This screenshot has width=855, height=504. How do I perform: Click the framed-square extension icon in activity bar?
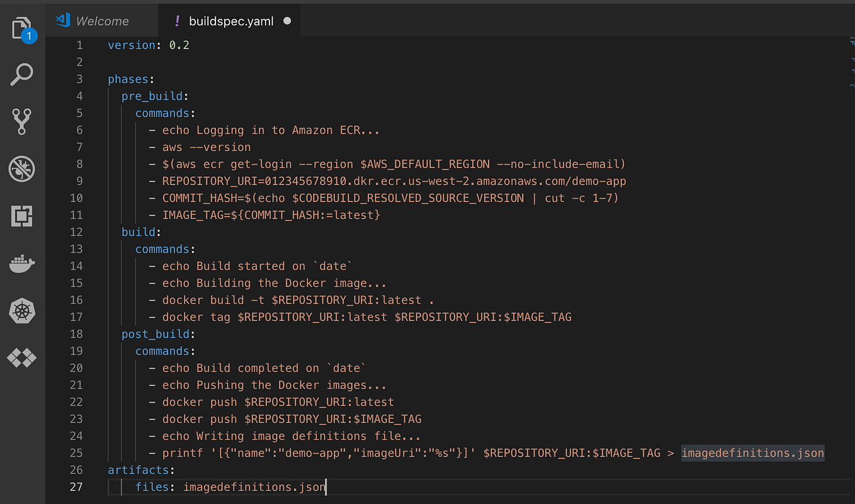[x=22, y=216]
